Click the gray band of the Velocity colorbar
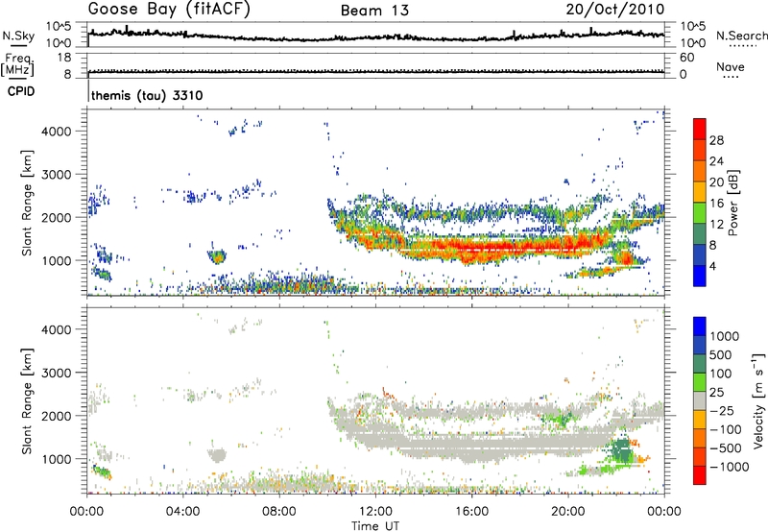The height and width of the screenshot is (532, 768). tap(700, 401)
